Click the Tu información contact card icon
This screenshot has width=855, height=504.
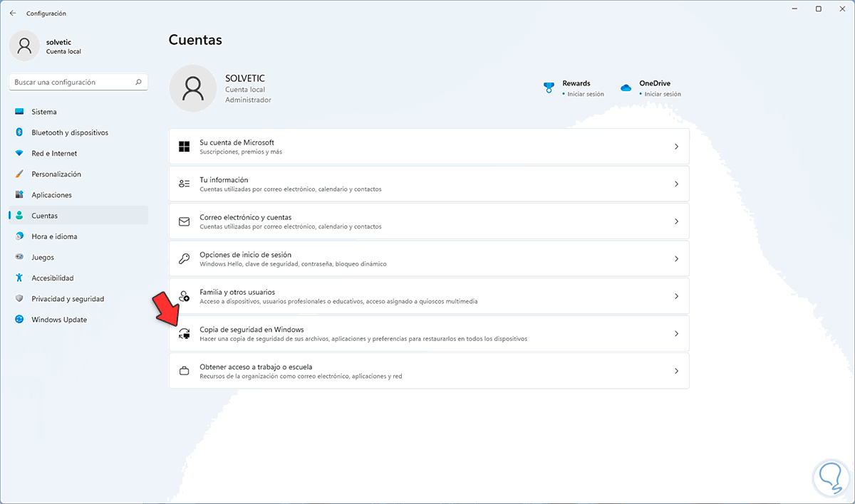coord(184,184)
